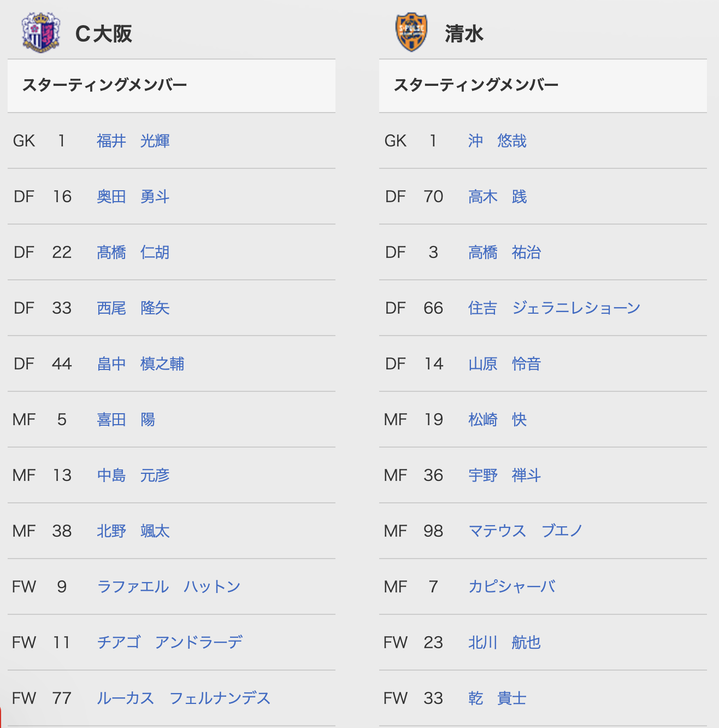
Task: Click the Cerezo Osaka team crest icon
Action: (x=41, y=33)
